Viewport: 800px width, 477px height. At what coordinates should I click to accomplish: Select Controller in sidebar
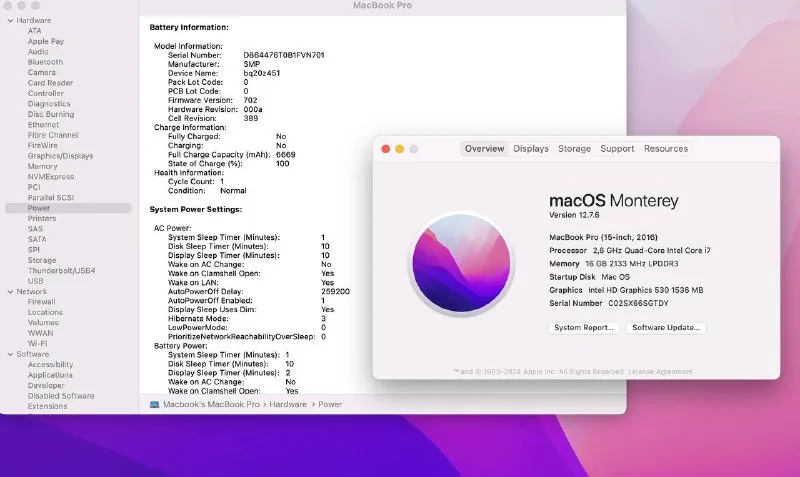(46, 93)
